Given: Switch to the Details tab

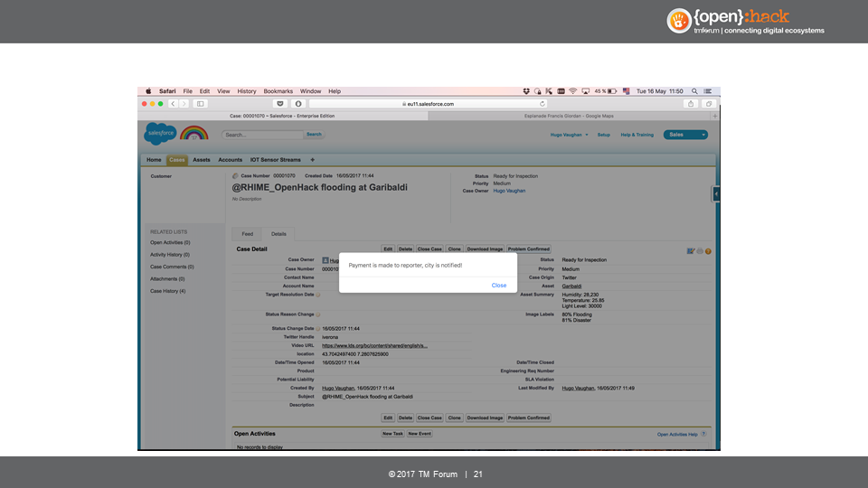Looking at the screenshot, I should (278, 234).
